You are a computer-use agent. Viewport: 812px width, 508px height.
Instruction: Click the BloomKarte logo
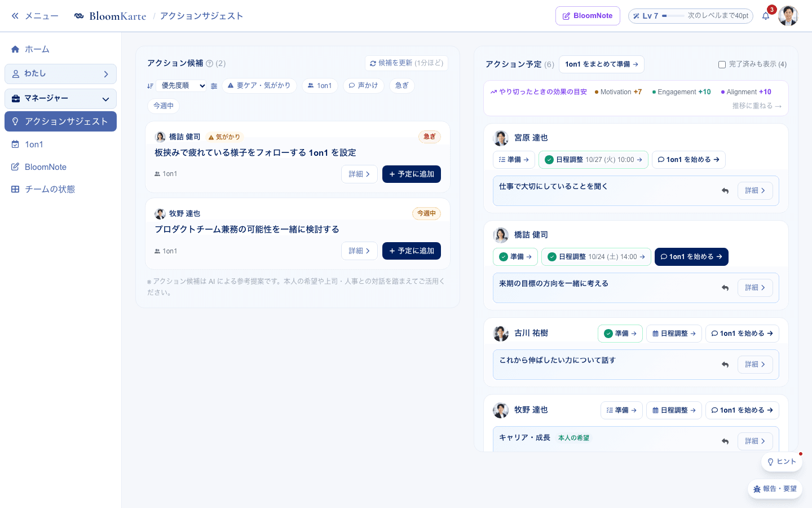(110, 16)
